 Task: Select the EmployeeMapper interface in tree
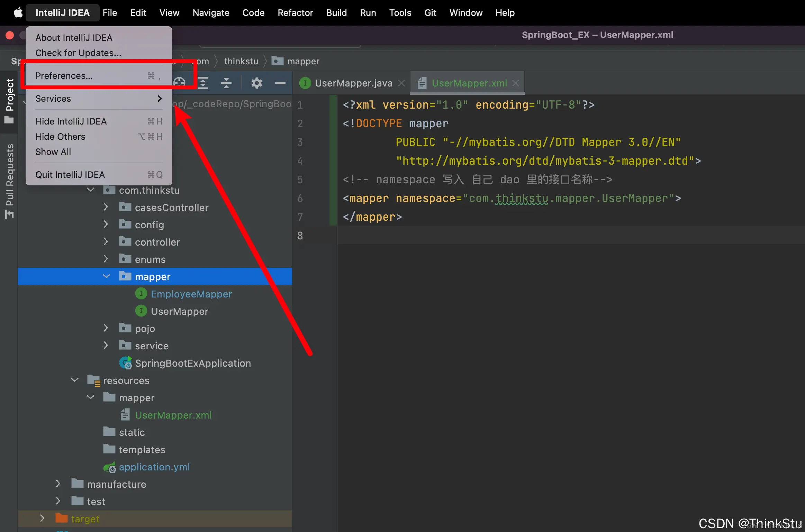point(191,294)
